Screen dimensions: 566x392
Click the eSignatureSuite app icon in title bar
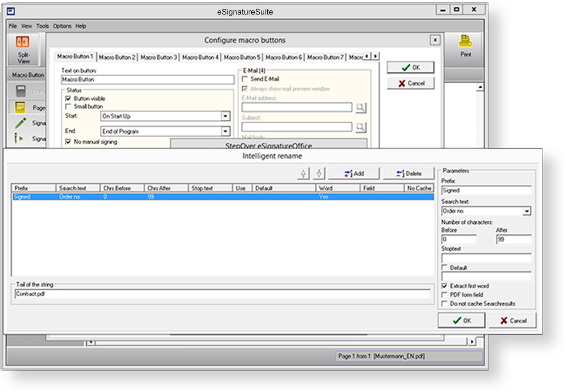12,12
